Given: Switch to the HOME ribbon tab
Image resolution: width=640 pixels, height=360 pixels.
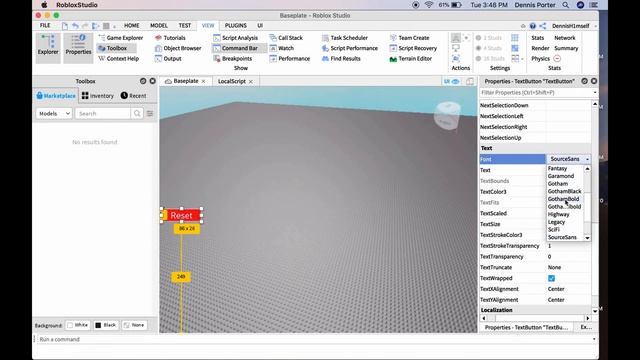Looking at the screenshot, I should click(x=131, y=25).
